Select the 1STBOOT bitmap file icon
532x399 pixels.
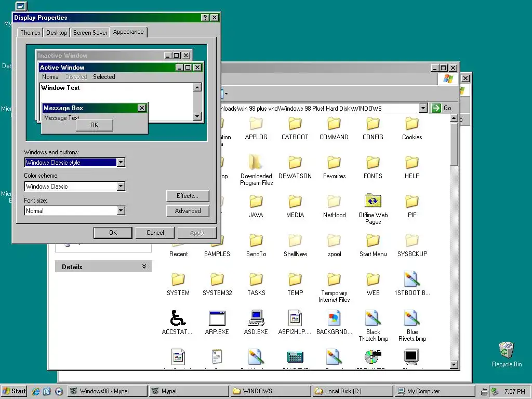coord(412,279)
